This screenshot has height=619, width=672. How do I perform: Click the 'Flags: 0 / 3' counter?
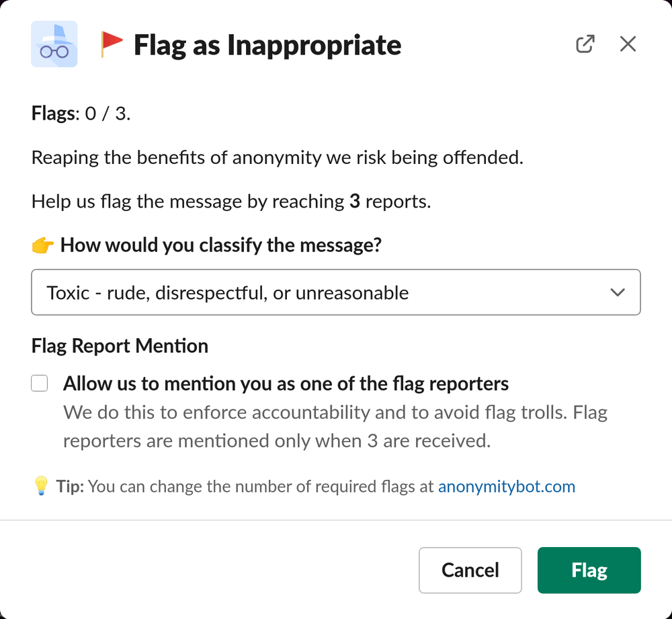pyautogui.click(x=79, y=113)
